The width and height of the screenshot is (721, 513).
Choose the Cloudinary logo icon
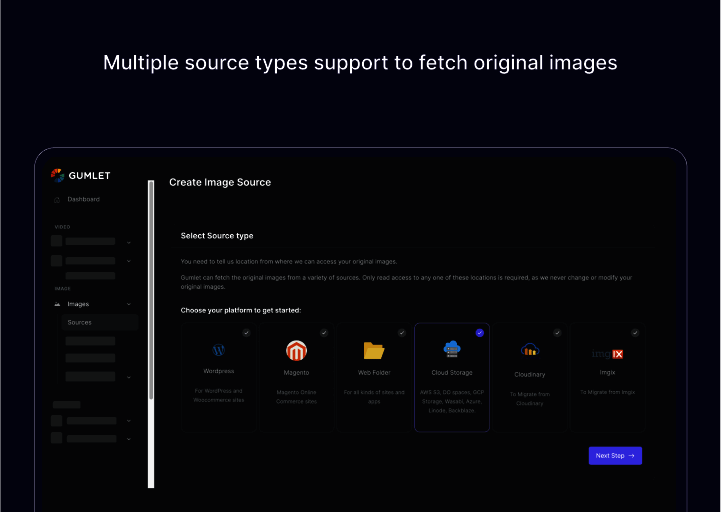point(530,350)
